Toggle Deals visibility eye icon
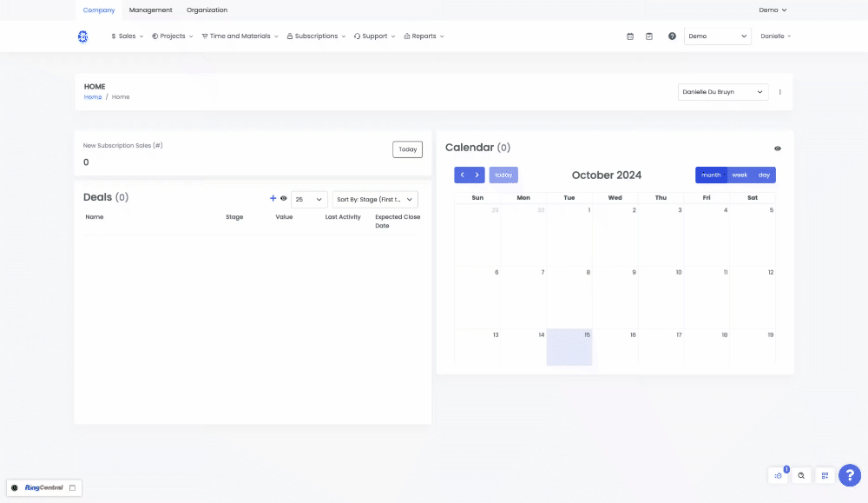 pyautogui.click(x=284, y=199)
